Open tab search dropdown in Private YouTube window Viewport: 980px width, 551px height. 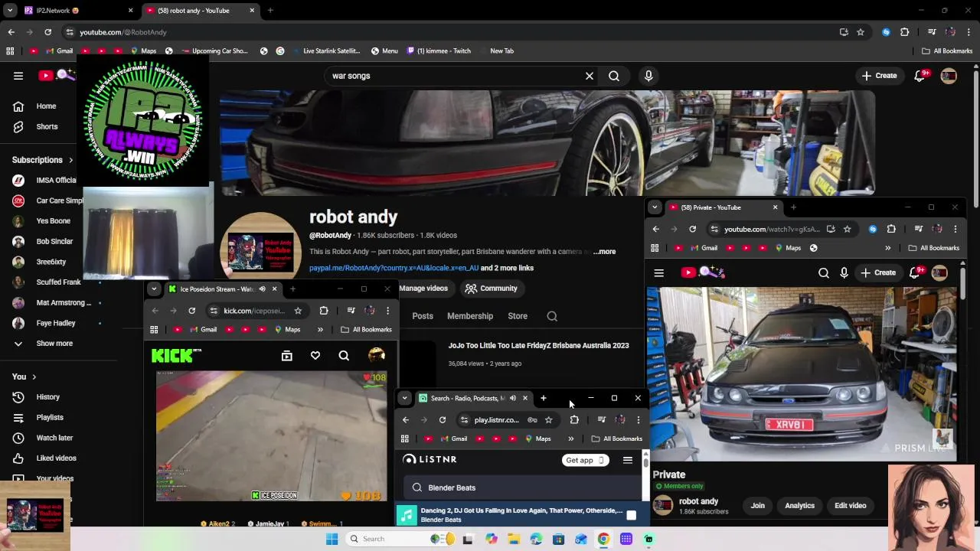click(655, 207)
